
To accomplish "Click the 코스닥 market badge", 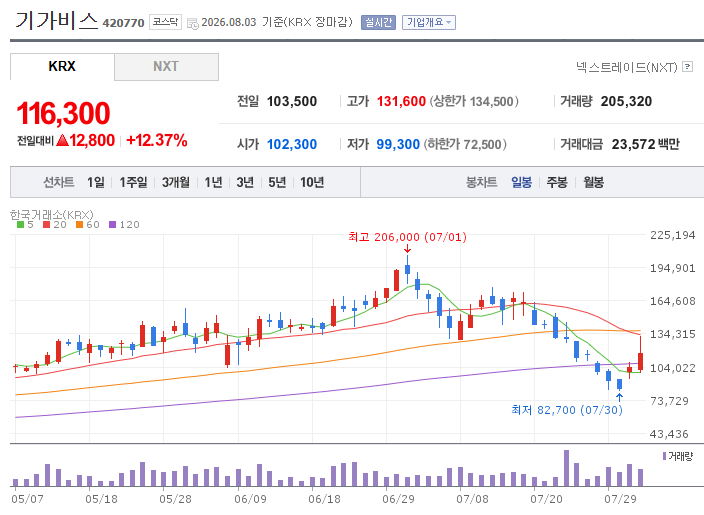I will (x=165, y=22).
